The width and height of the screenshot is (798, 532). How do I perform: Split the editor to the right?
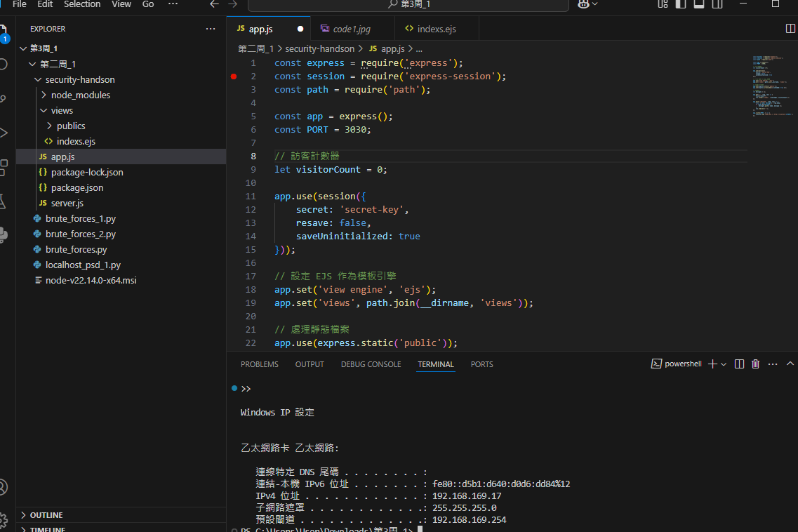(x=791, y=29)
